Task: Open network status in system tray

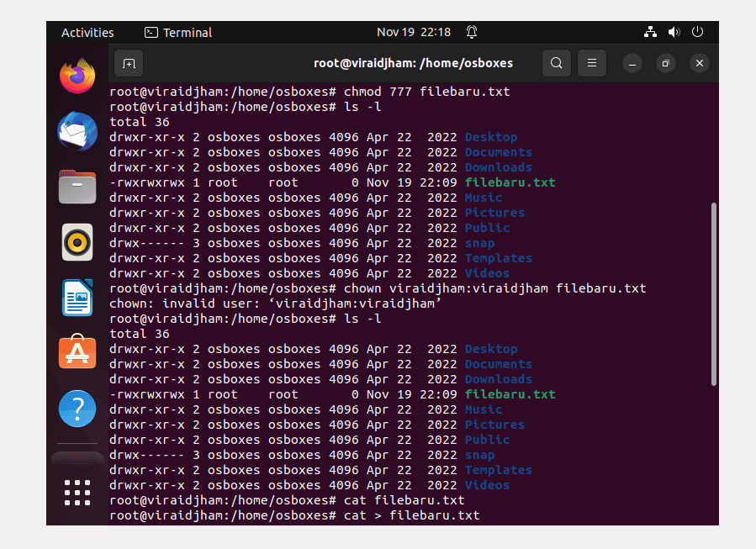Action: (650, 32)
